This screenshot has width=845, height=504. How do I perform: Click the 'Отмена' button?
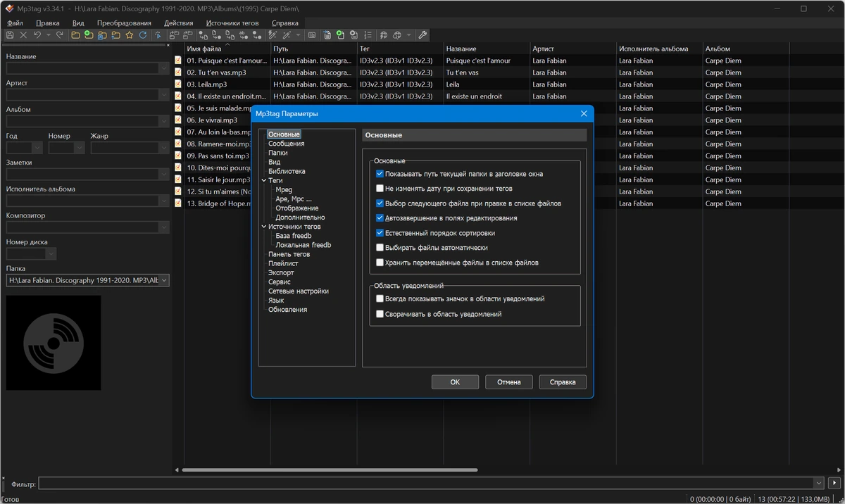point(509,382)
